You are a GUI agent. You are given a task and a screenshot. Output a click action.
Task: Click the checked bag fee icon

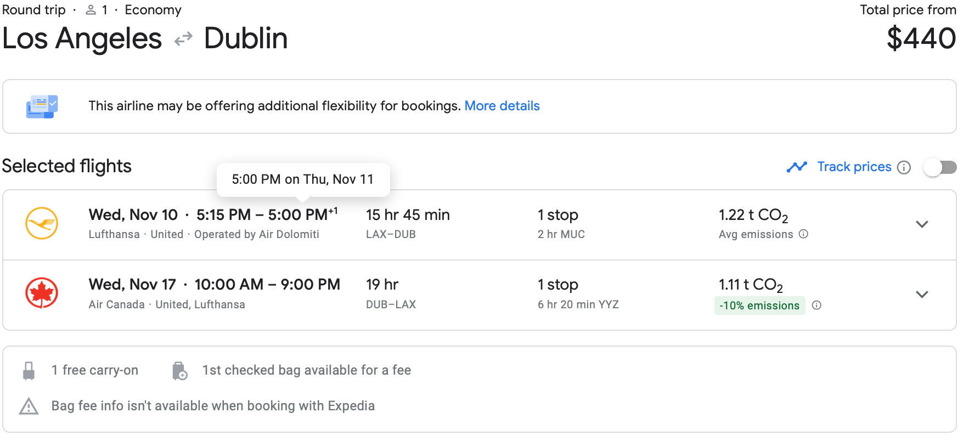tap(179, 371)
